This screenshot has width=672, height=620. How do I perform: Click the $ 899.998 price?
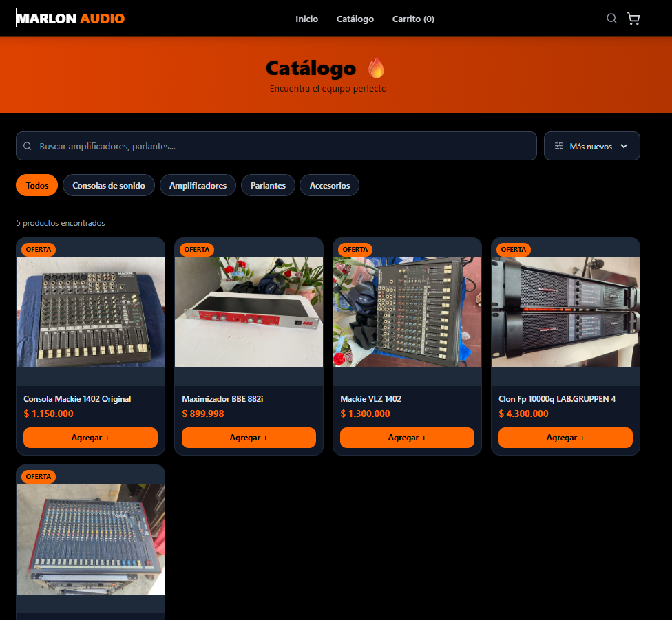(202, 414)
